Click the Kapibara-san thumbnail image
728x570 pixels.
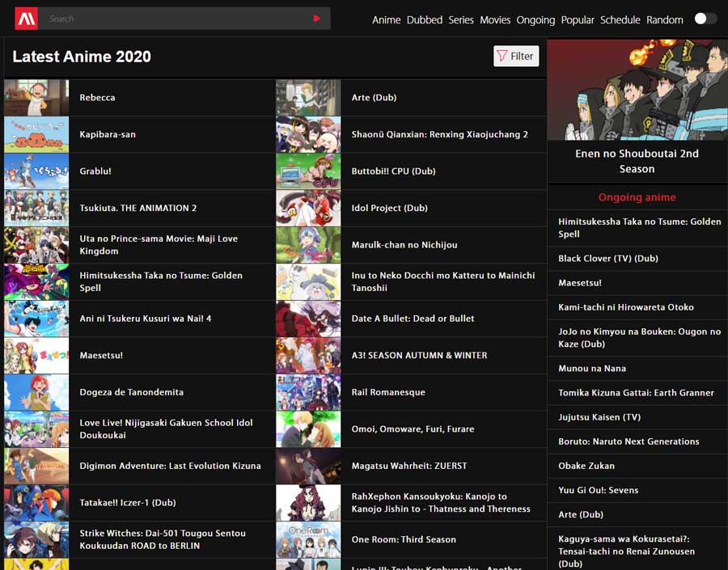click(x=36, y=134)
